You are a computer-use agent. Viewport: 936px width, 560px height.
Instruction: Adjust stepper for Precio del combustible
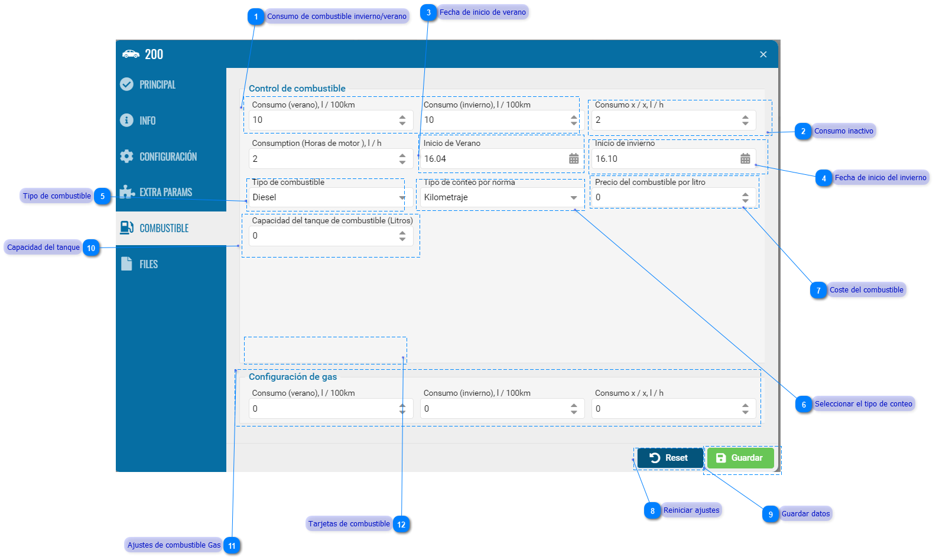pyautogui.click(x=745, y=197)
